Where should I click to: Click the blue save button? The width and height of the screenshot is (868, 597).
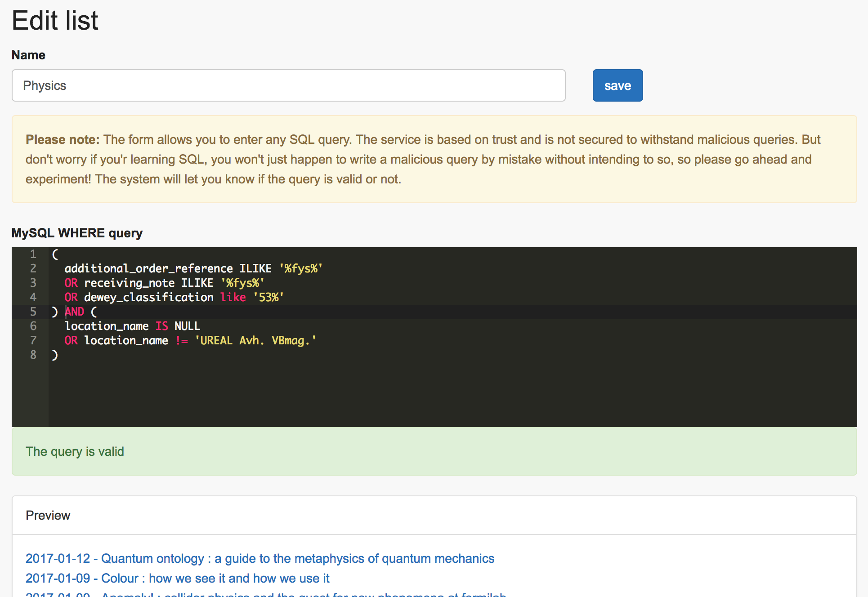[x=617, y=85]
